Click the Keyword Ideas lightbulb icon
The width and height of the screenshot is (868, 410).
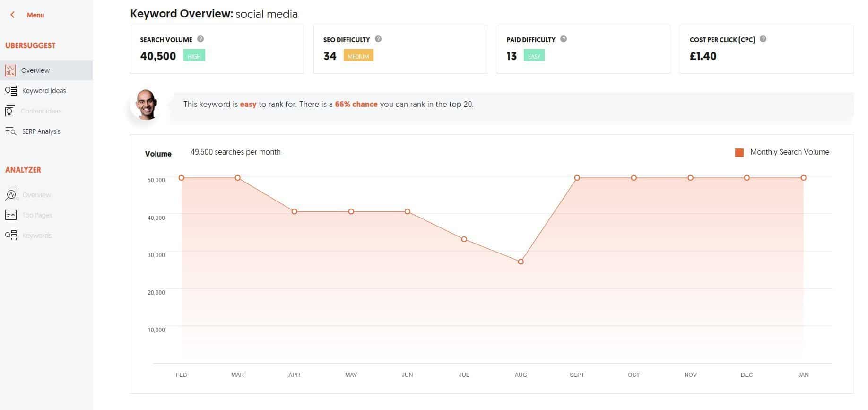(10, 91)
